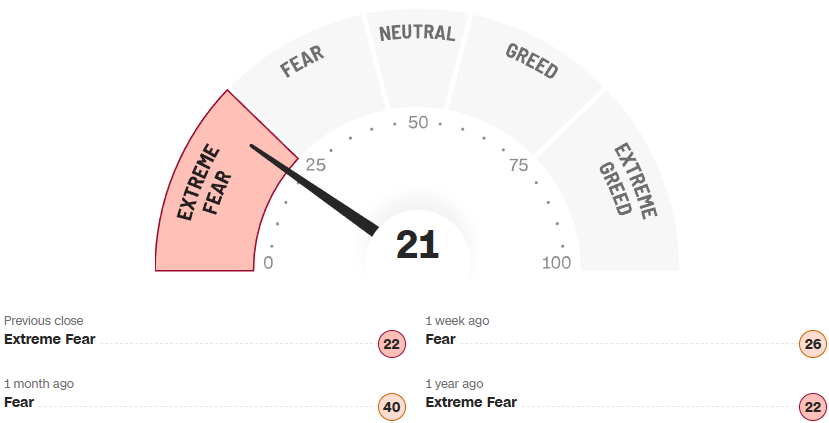This screenshot has width=829, height=423.
Task: Click the 1 month ago label
Action: tap(38, 384)
